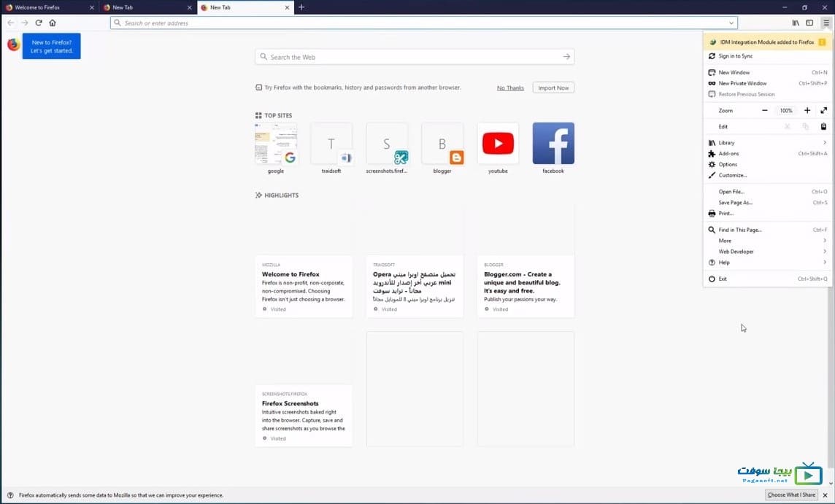Reload the current page

click(39, 23)
